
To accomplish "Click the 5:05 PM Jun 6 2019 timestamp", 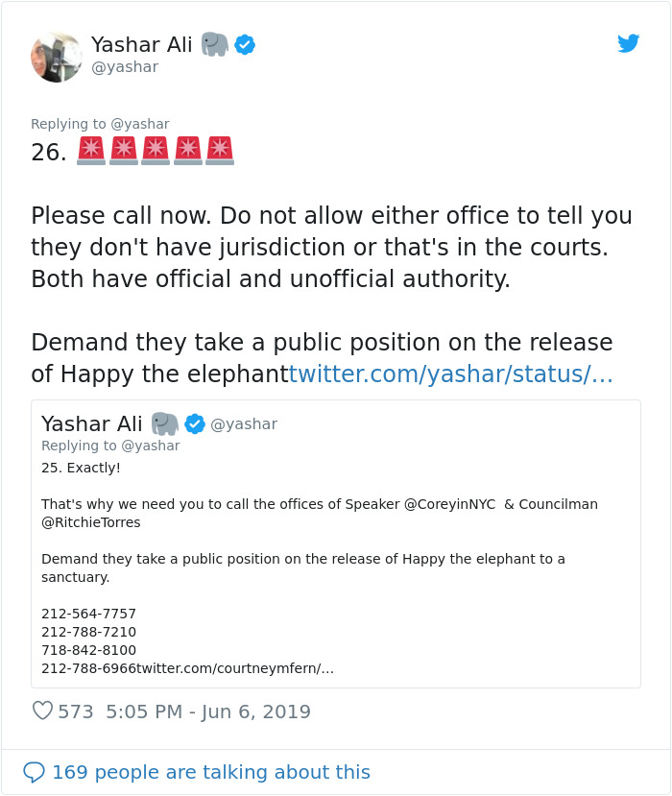I will (x=210, y=712).
